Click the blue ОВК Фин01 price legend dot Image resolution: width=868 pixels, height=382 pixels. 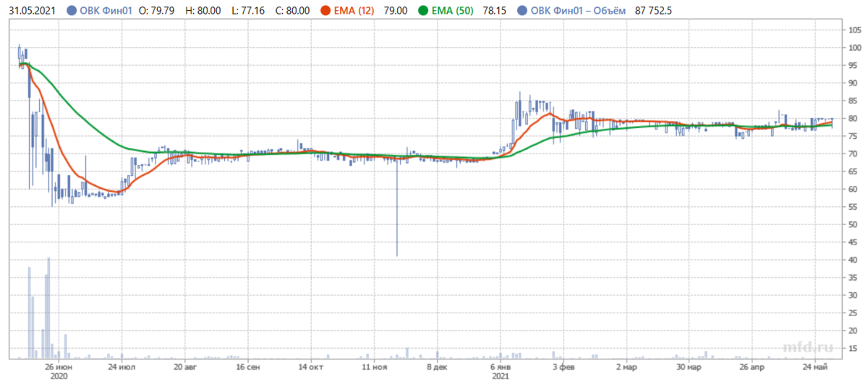pyautogui.click(x=71, y=11)
